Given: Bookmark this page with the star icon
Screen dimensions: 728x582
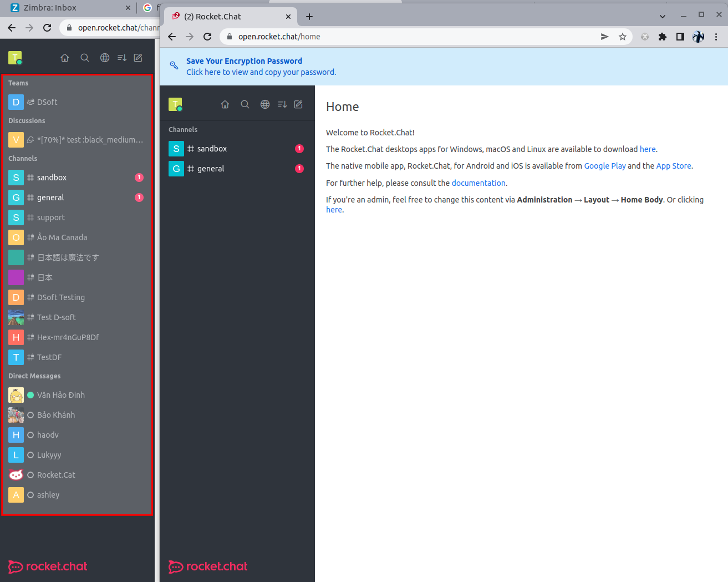Looking at the screenshot, I should click(x=623, y=37).
